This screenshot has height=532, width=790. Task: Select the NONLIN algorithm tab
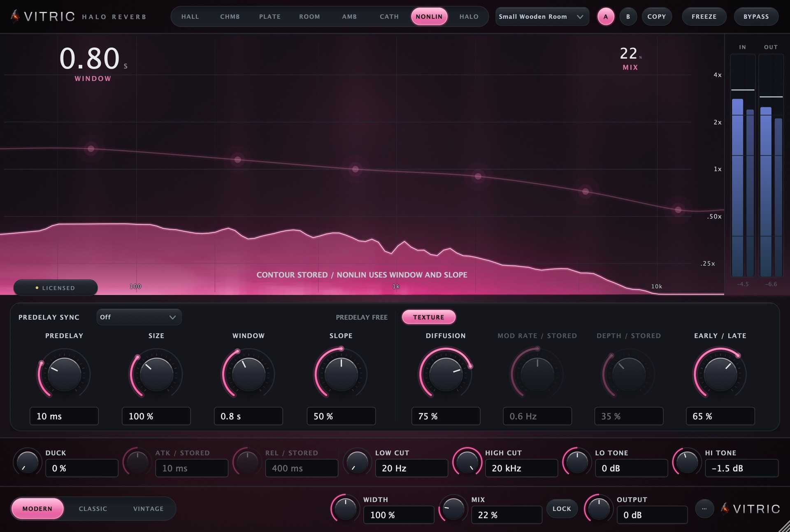pos(429,16)
